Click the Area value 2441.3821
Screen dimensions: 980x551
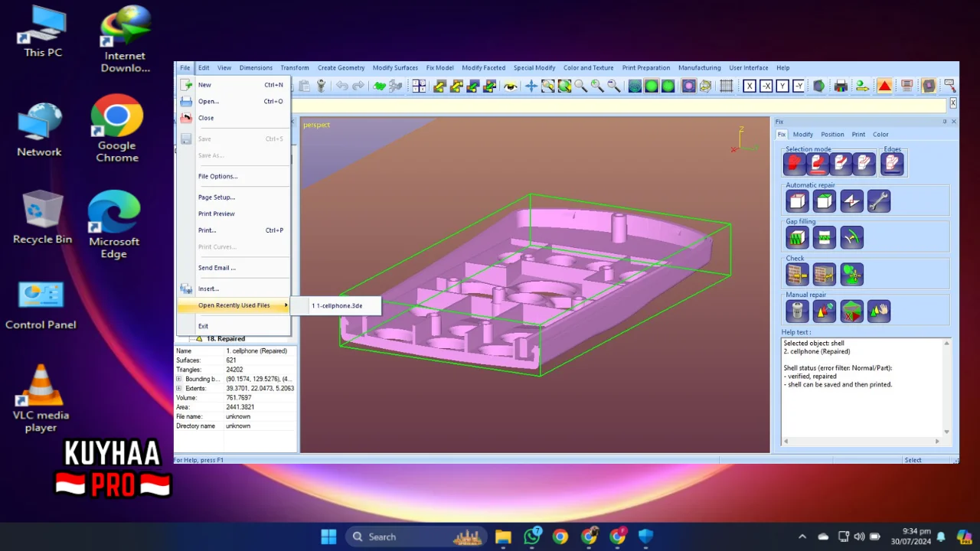[239, 407]
